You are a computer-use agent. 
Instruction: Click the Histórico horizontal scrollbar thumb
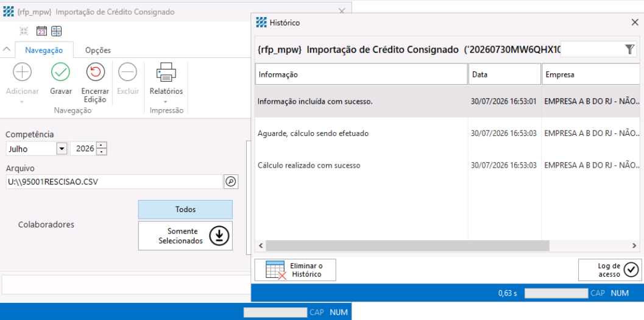point(408,246)
